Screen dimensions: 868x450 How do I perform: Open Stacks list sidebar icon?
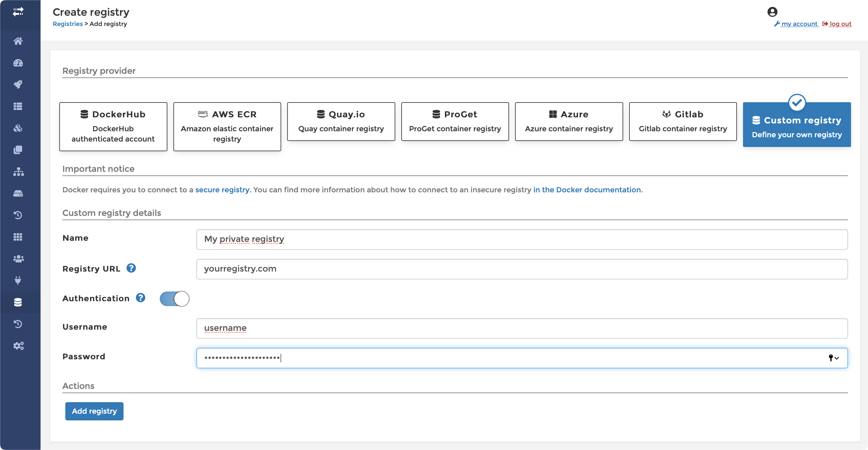coord(18,106)
